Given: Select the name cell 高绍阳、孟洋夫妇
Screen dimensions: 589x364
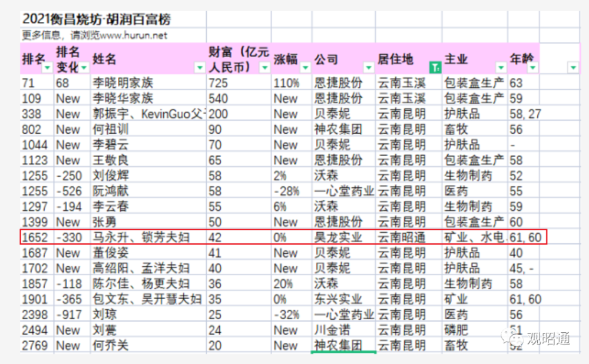Looking at the screenshot, I should 148,268.
